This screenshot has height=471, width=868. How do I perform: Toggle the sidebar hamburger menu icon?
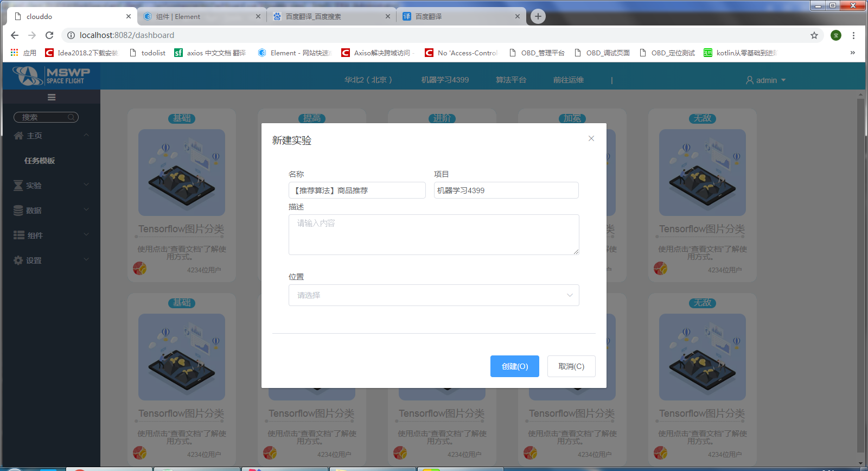(x=52, y=97)
